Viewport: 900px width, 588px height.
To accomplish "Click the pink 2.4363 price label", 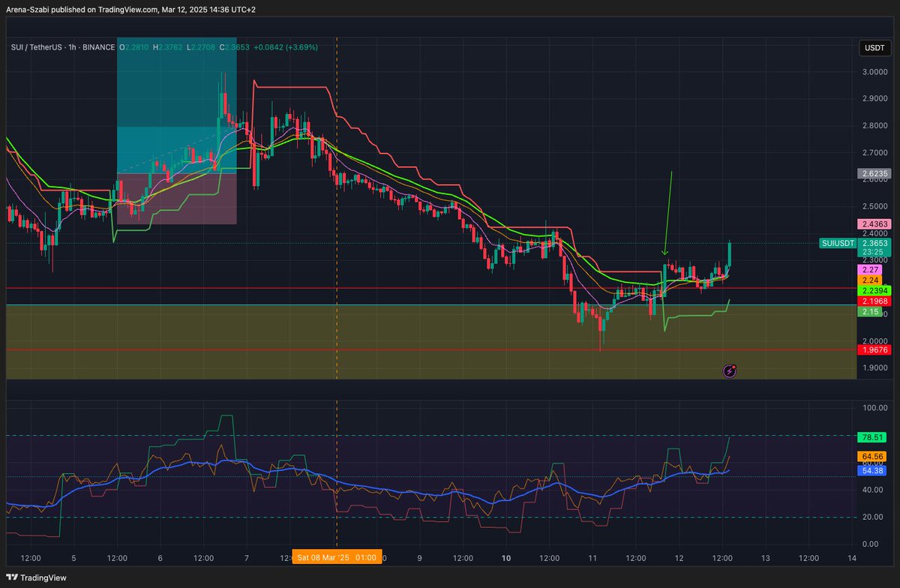I will pos(874,224).
